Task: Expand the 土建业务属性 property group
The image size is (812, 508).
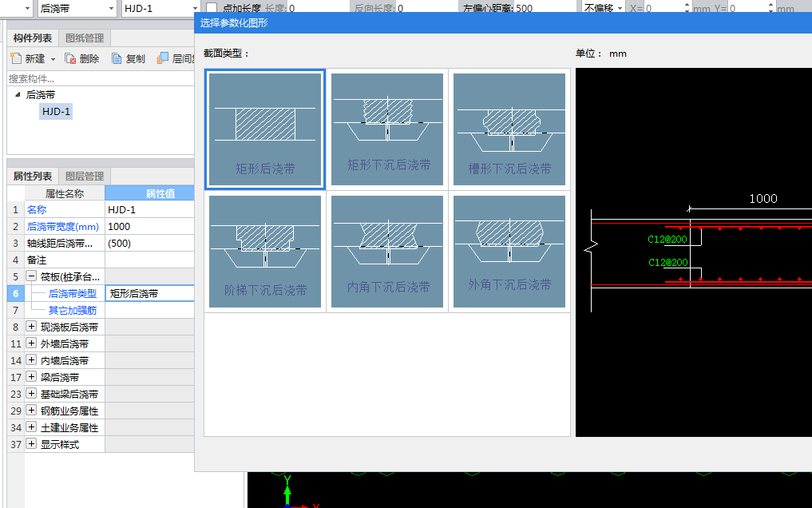Action: tap(31, 427)
